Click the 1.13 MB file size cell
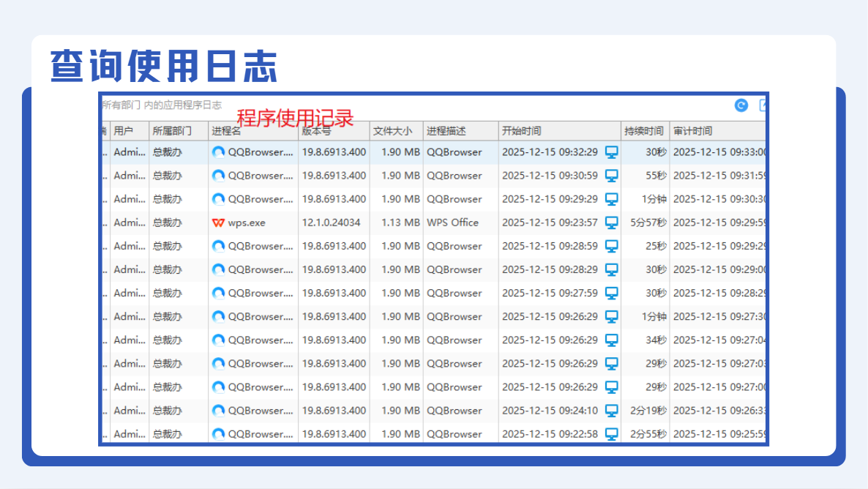 [x=400, y=223]
